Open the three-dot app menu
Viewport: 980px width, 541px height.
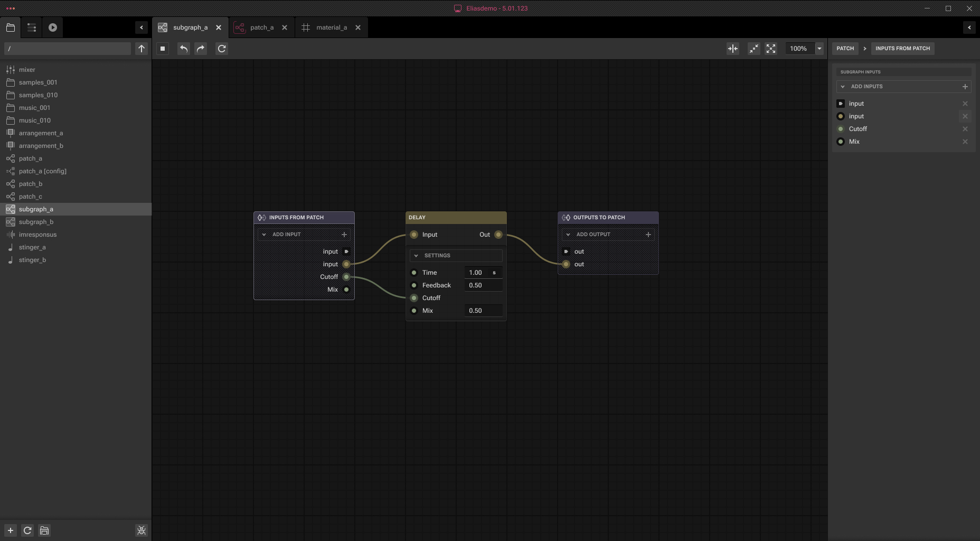pyautogui.click(x=10, y=8)
